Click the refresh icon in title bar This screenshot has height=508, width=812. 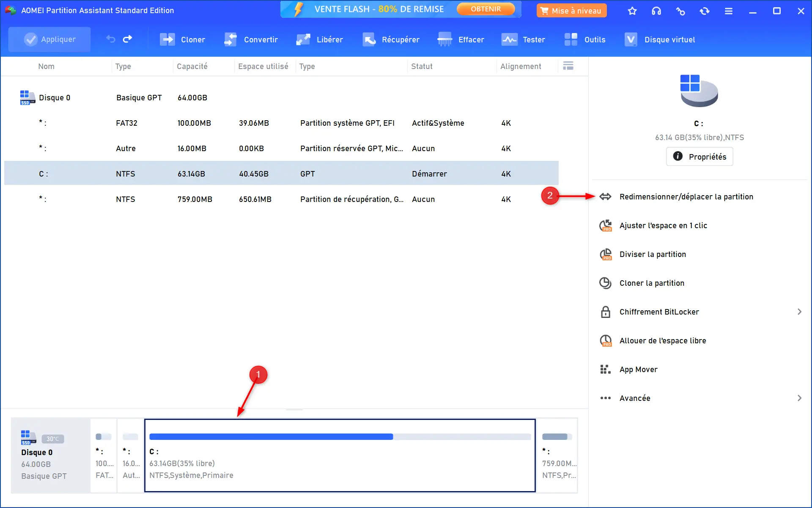(x=705, y=11)
